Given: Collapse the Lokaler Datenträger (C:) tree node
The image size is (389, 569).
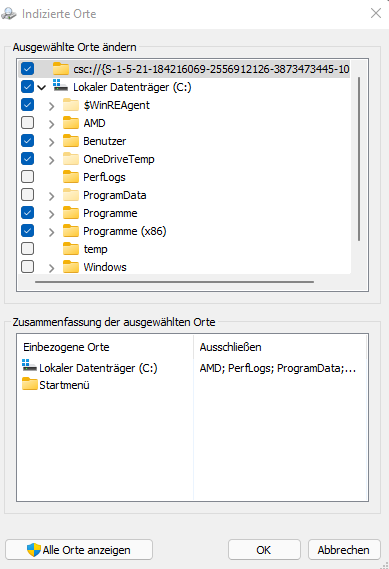Looking at the screenshot, I should coord(42,87).
